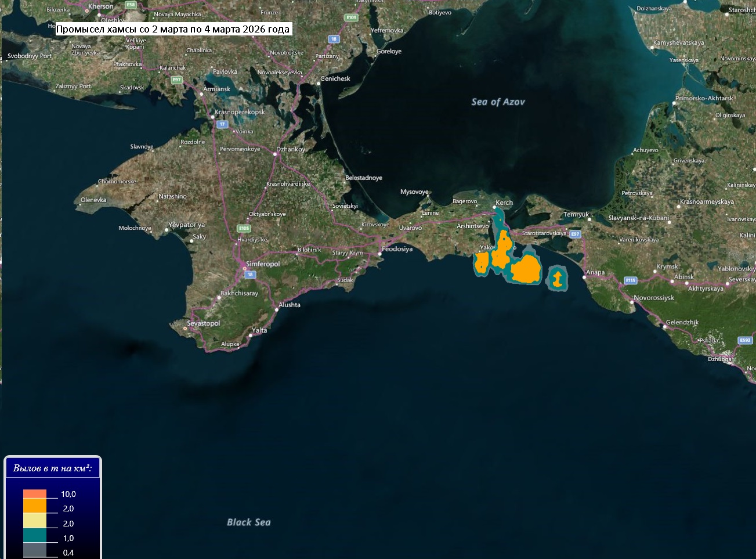Screen dimensions: 756x559
Task: Click the 'Вылов в т на км²' legend header
Action: (x=53, y=468)
